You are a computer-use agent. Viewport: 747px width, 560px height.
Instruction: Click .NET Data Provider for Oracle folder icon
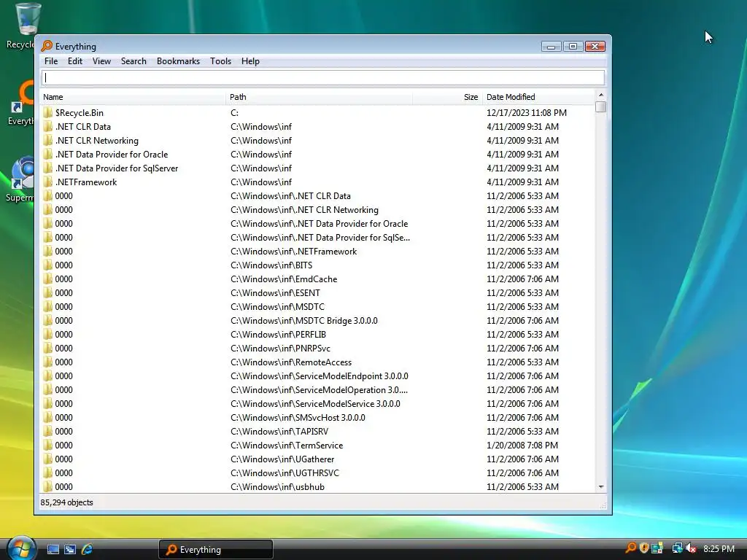pyautogui.click(x=47, y=155)
